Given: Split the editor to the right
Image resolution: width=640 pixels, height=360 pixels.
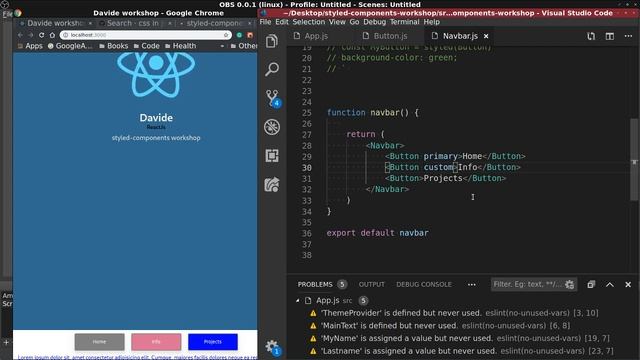Looking at the screenshot, I should pos(610,36).
